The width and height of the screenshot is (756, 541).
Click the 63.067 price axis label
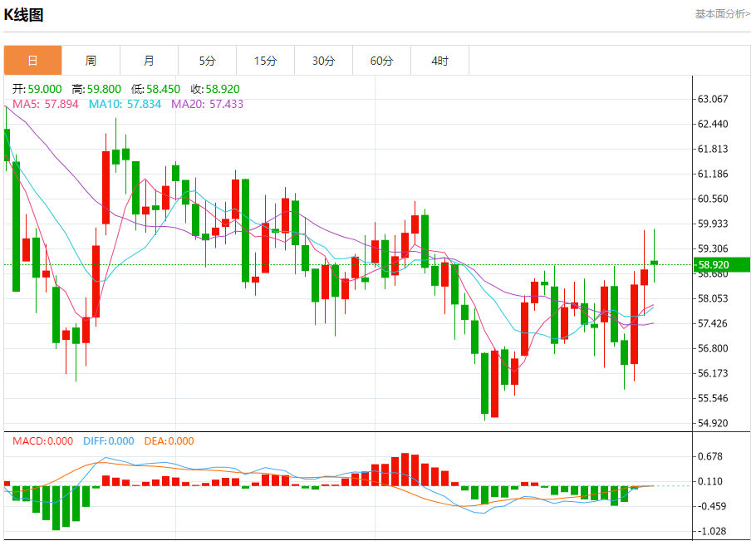click(x=713, y=100)
